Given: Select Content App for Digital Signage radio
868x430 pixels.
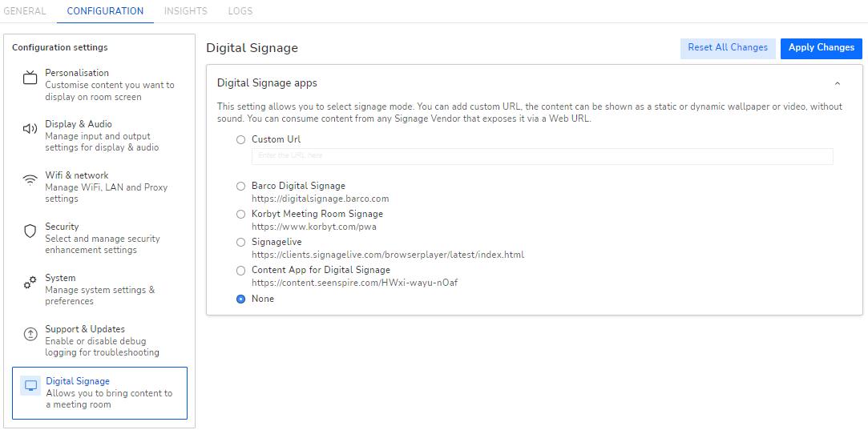Looking at the screenshot, I should (240, 271).
